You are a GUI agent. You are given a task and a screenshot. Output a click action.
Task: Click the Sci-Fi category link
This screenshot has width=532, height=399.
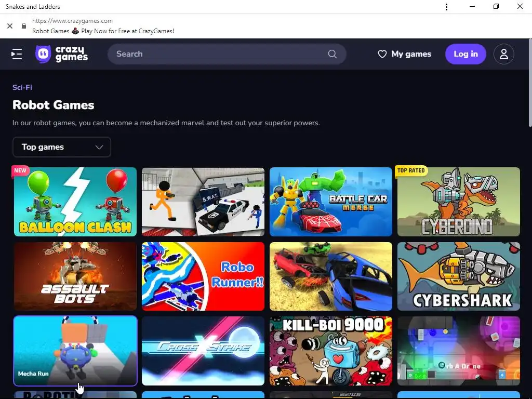coord(22,87)
